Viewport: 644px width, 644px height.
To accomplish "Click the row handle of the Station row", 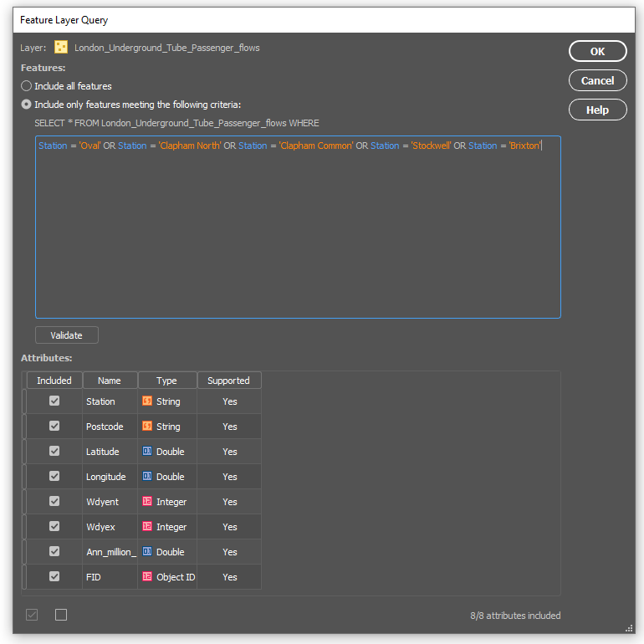I will (24, 401).
